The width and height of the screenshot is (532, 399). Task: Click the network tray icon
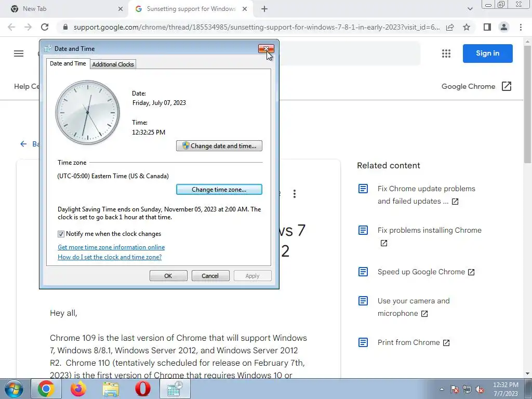click(467, 390)
